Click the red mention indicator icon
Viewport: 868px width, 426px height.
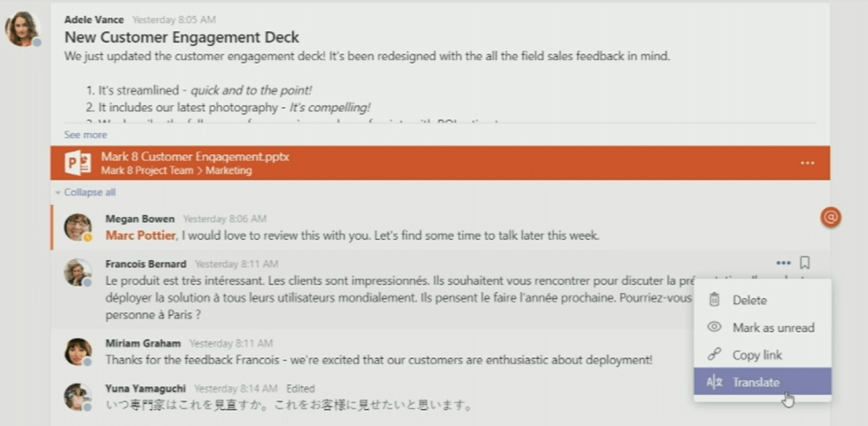point(831,218)
